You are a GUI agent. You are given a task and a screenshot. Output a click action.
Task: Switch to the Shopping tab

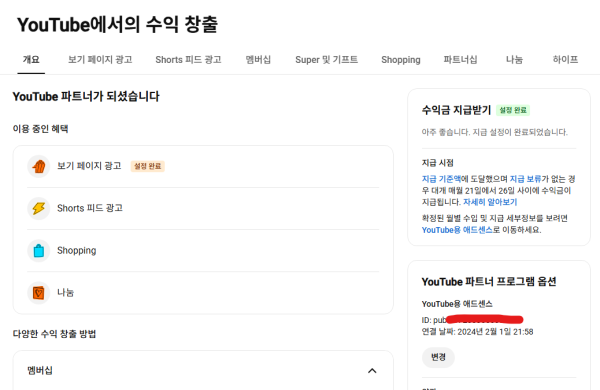(401, 60)
